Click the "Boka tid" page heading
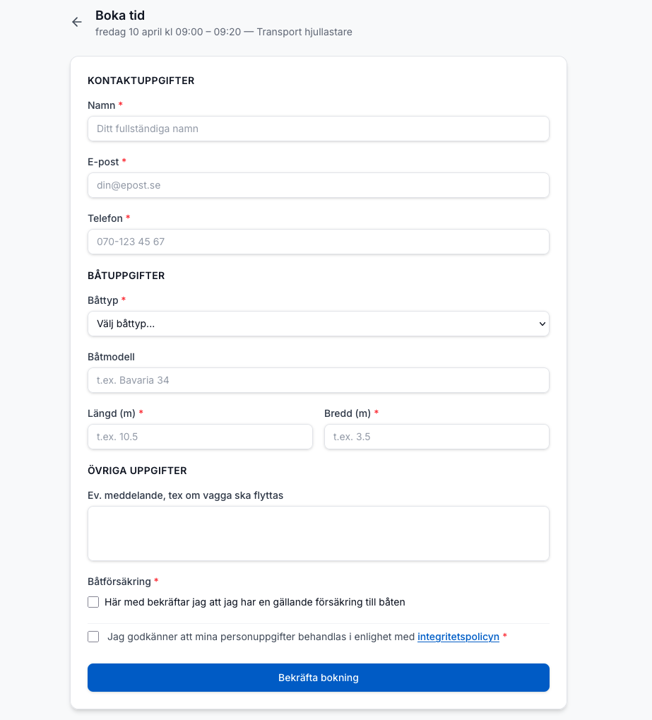This screenshot has height=720, width=652. point(120,15)
